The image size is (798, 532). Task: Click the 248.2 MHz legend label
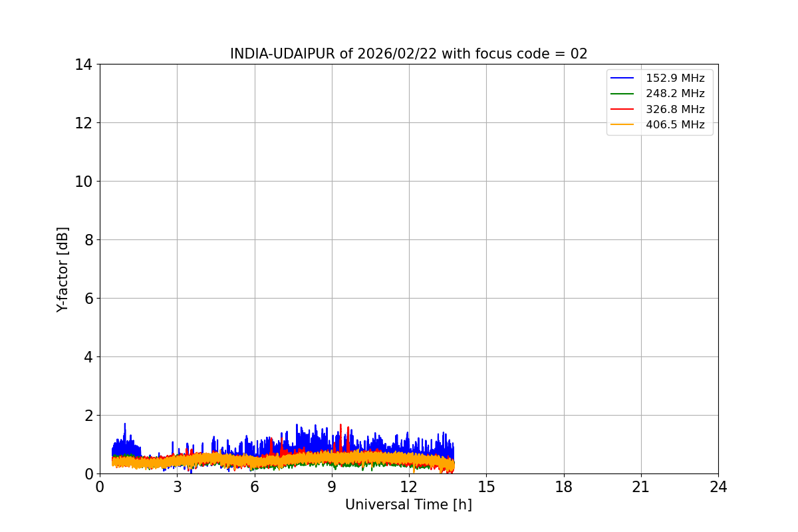pyautogui.click(x=675, y=94)
